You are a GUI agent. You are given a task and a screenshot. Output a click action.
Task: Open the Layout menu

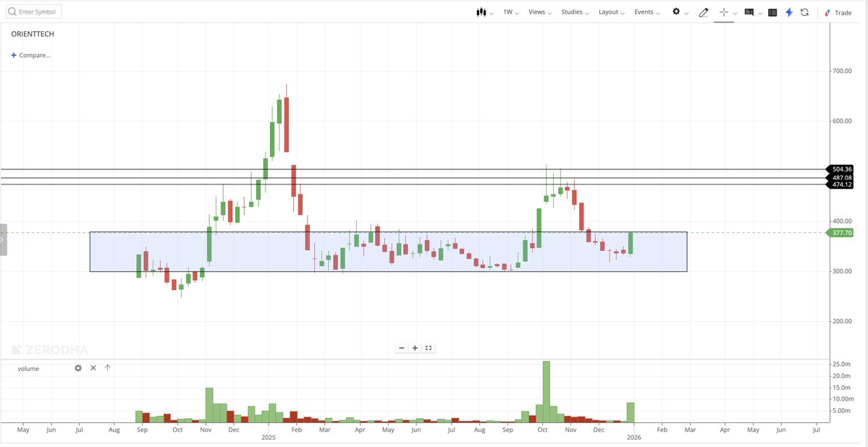(x=612, y=12)
